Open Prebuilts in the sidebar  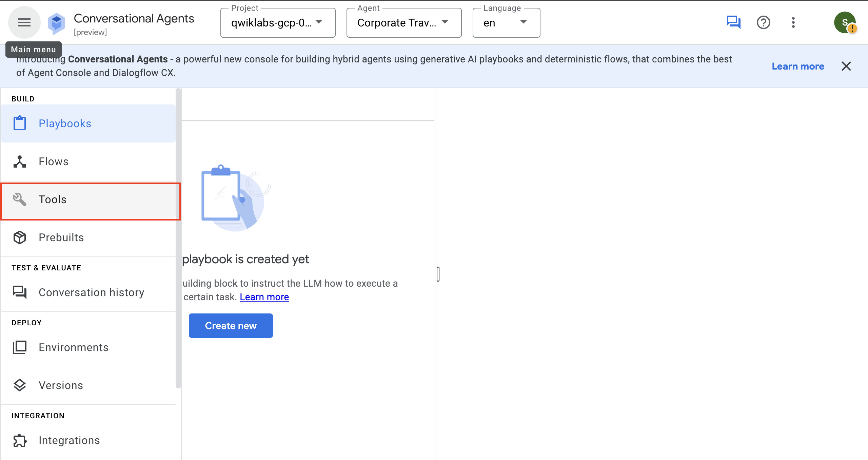[x=88, y=237]
